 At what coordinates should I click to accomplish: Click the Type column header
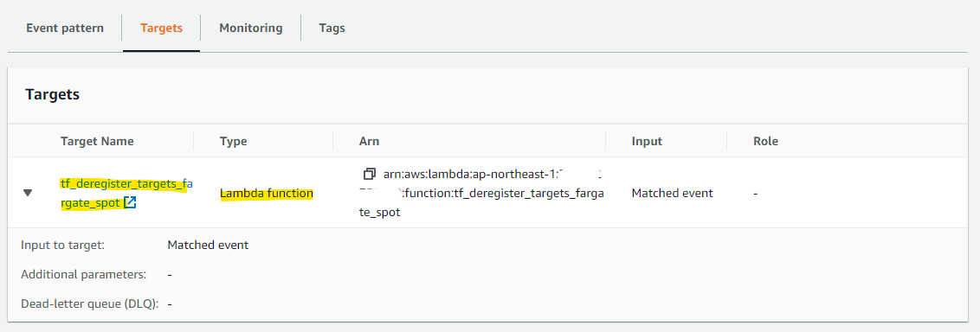[x=233, y=141]
